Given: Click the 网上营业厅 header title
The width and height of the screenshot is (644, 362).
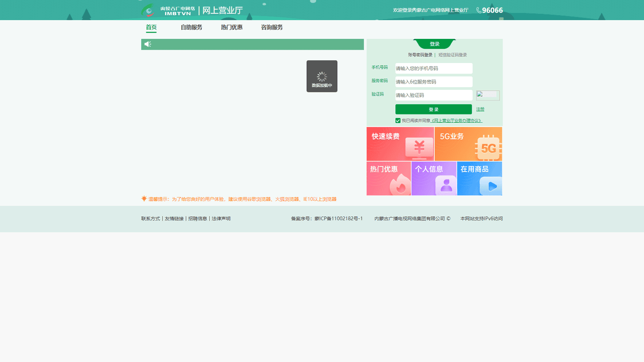Looking at the screenshot, I should 223,10.
